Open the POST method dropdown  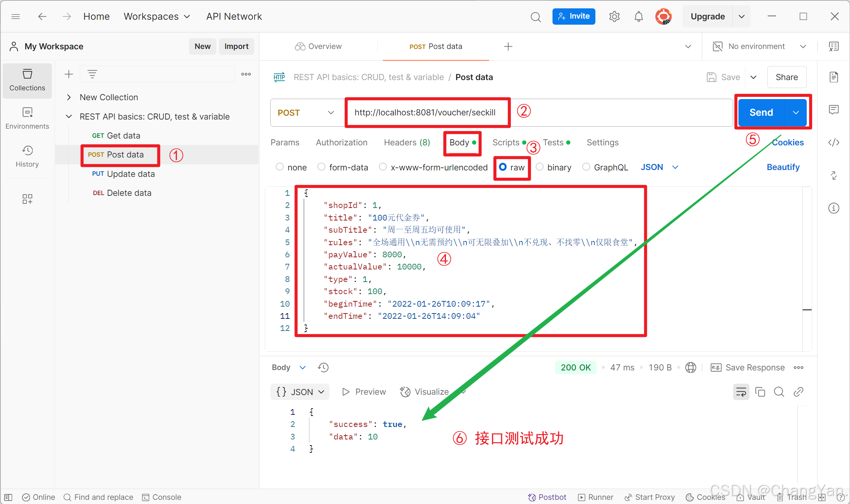[x=305, y=113]
